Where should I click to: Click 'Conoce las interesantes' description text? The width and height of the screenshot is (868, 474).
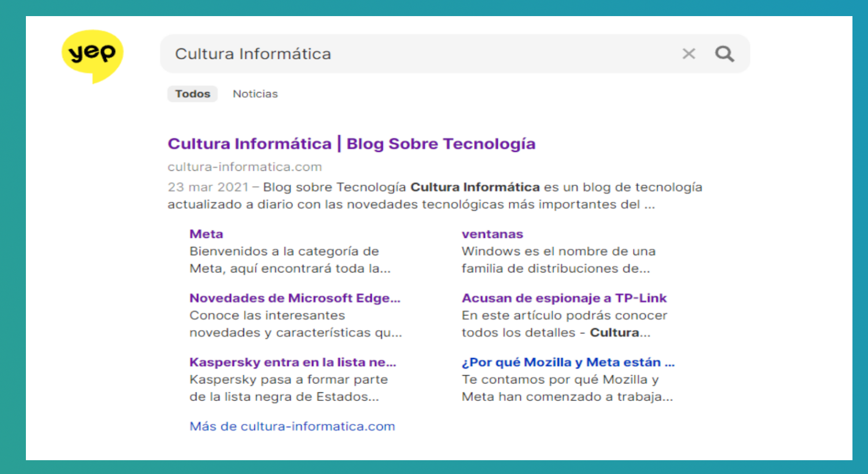[x=267, y=315]
